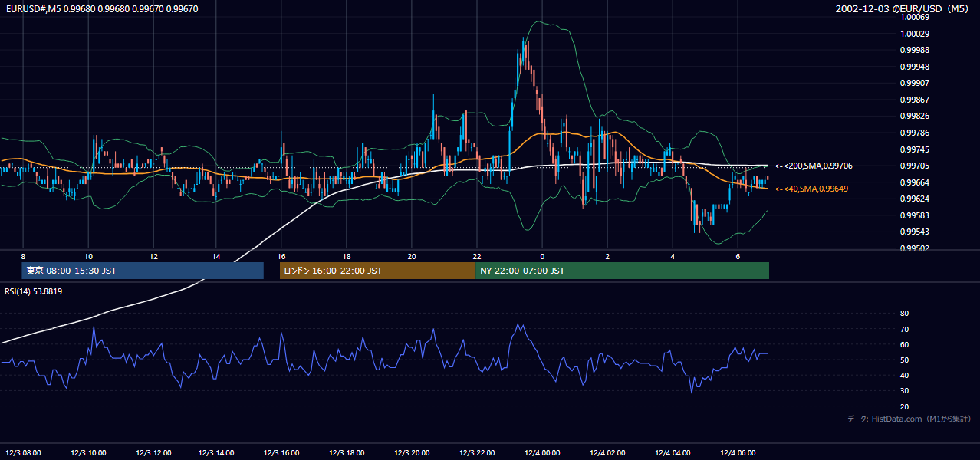Click the 12/3 08:00 time label

click(22, 452)
